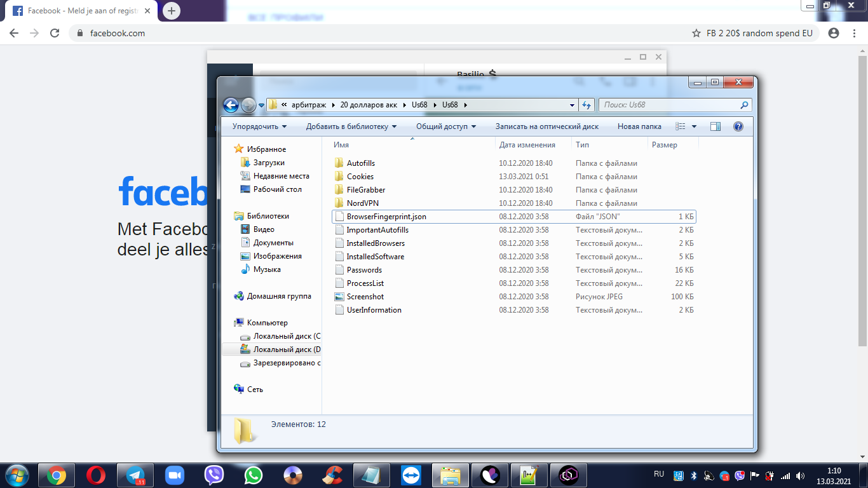Image resolution: width=868 pixels, height=488 pixels.
Task: Click the Поиск: Us68 search field
Action: click(675, 105)
